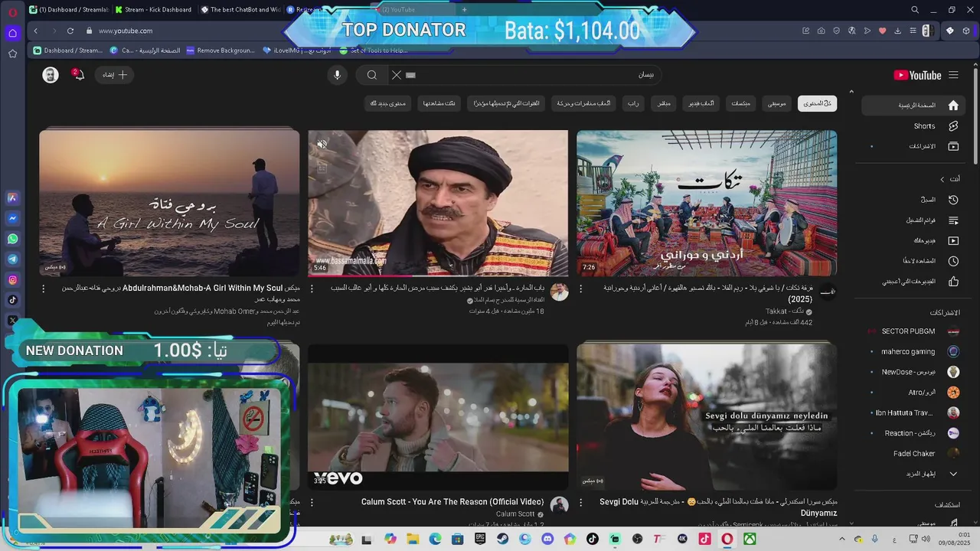The width and height of the screenshot is (980, 551).
Task: Open the SECTOR PUBGM subscription channel
Action: coord(913,331)
